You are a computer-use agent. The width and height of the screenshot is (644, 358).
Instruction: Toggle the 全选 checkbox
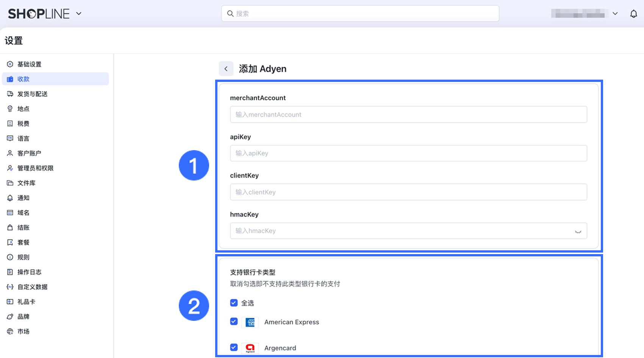(234, 303)
